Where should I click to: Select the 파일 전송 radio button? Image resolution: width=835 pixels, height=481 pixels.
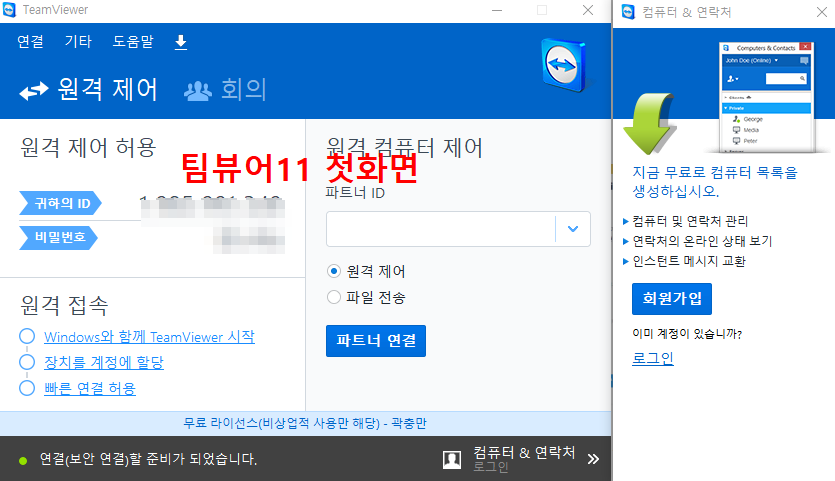pos(334,297)
